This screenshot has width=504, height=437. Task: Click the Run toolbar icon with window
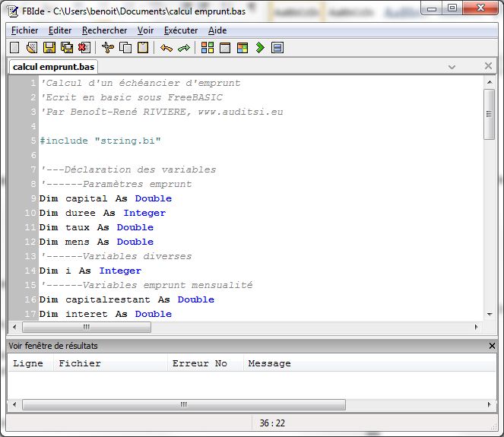click(225, 48)
